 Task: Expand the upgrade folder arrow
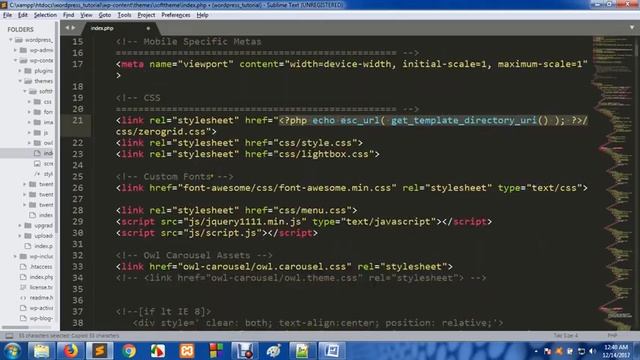pyautogui.click(x=20, y=225)
